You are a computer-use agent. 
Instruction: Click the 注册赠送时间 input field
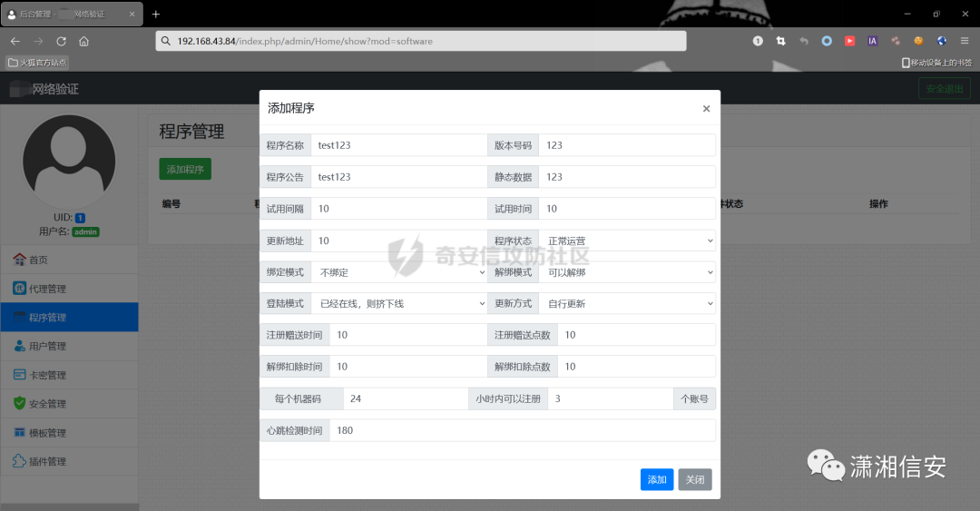408,335
